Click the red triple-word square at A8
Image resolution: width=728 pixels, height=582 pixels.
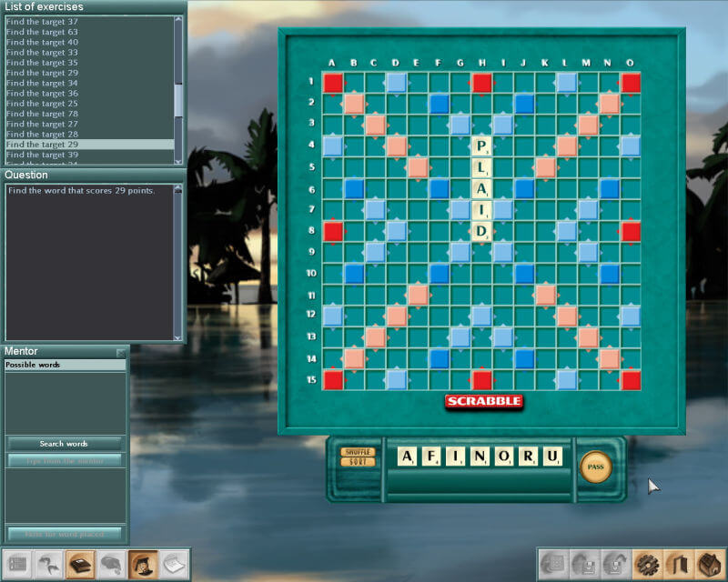[333, 231]
